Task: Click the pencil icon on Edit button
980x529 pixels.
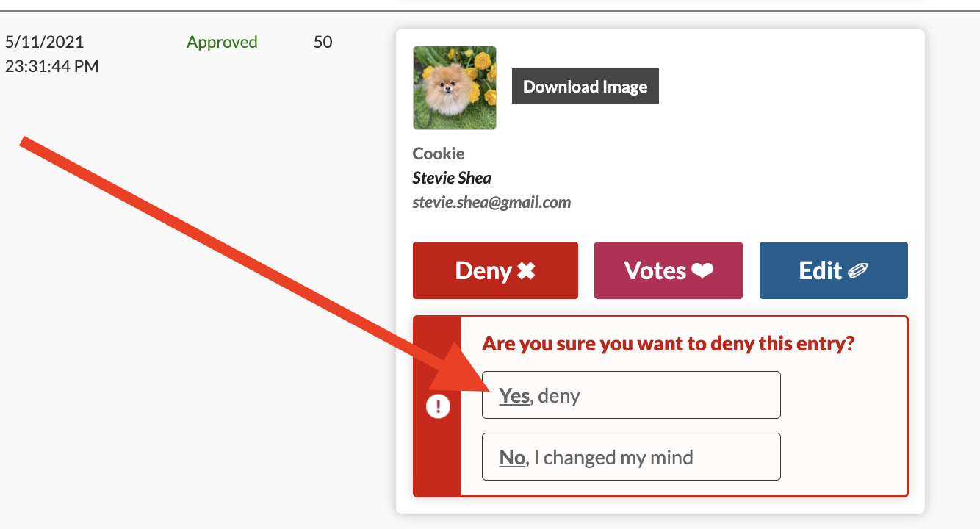Action: click(858, 271)
